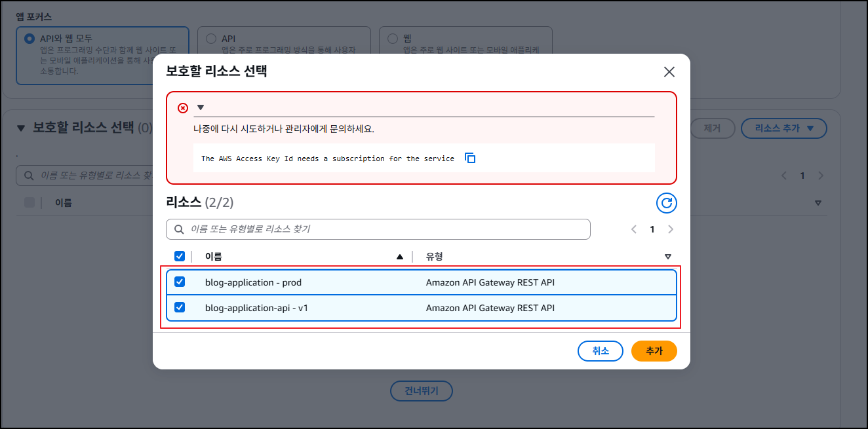Search resources by name or type in dialog
This screenshot has height=429, width=868.
click(378, 229)
